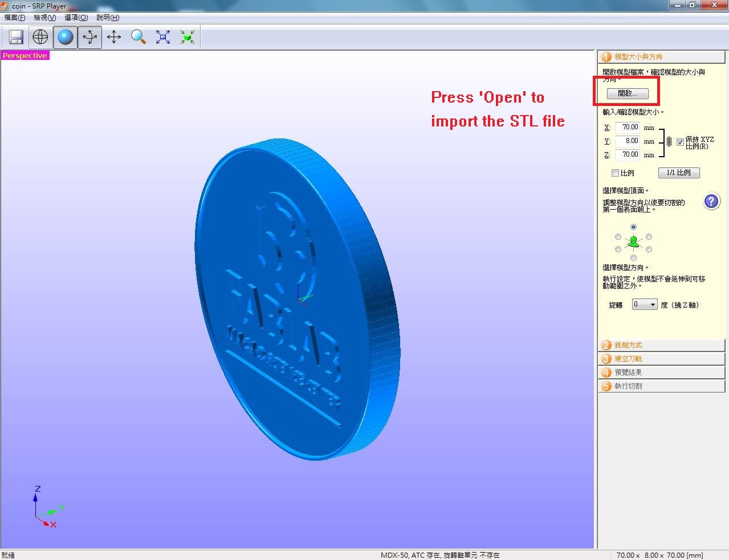Screen dimensions: 729x560
Task: Activate the pan move arrows tool
Action: coord(114,38)
